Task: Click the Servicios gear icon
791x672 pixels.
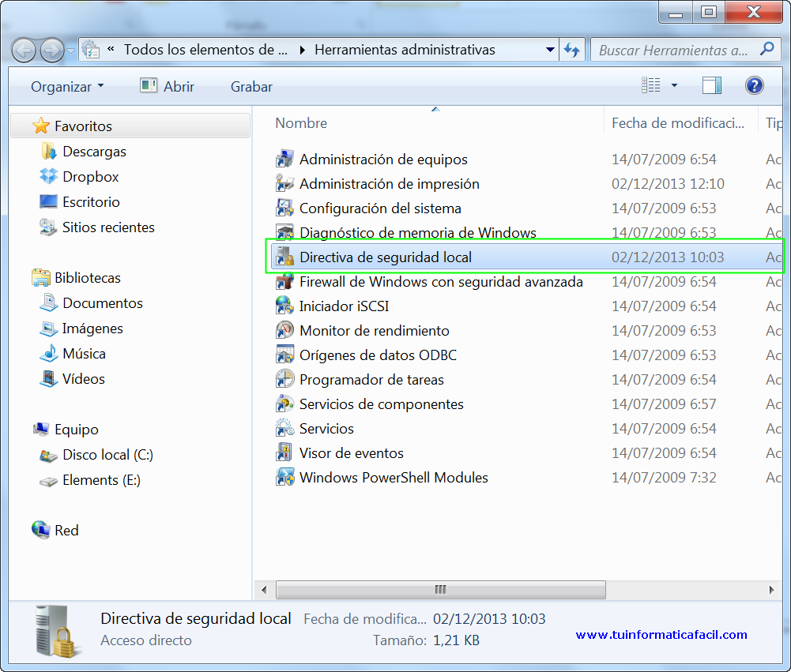Action: pos(284,428)
